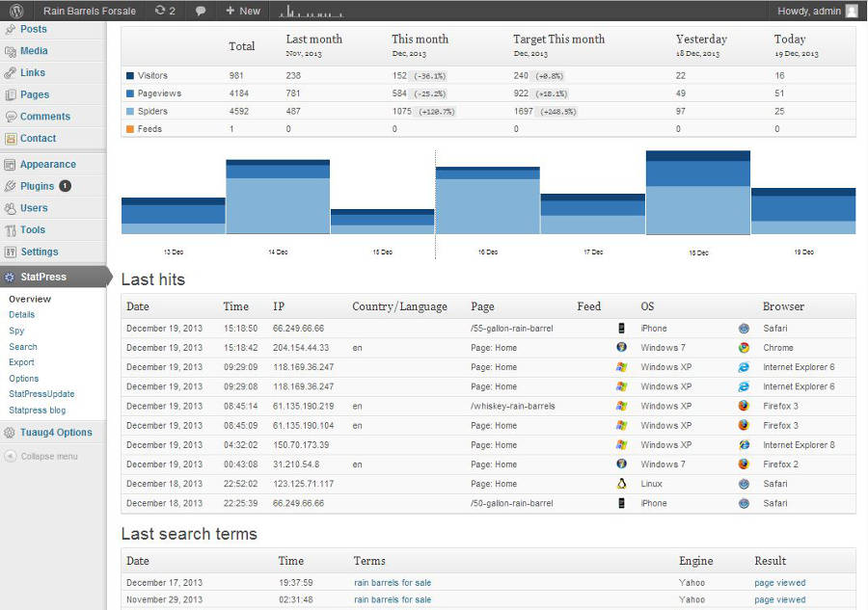Image resolution: width=868 pixels, height=610 pixels.
Task: Click the iPhone icon in the 55-gallon row
Action: click(622, 328)
